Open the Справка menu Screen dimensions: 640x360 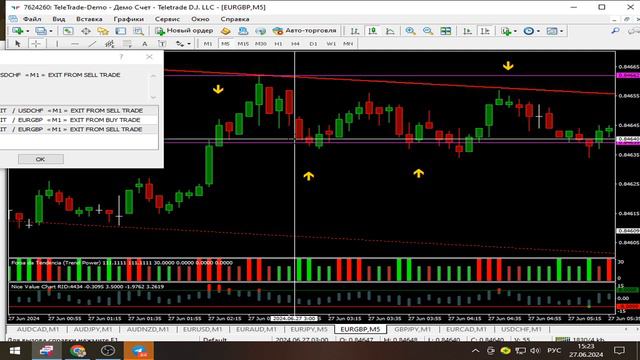235,19
